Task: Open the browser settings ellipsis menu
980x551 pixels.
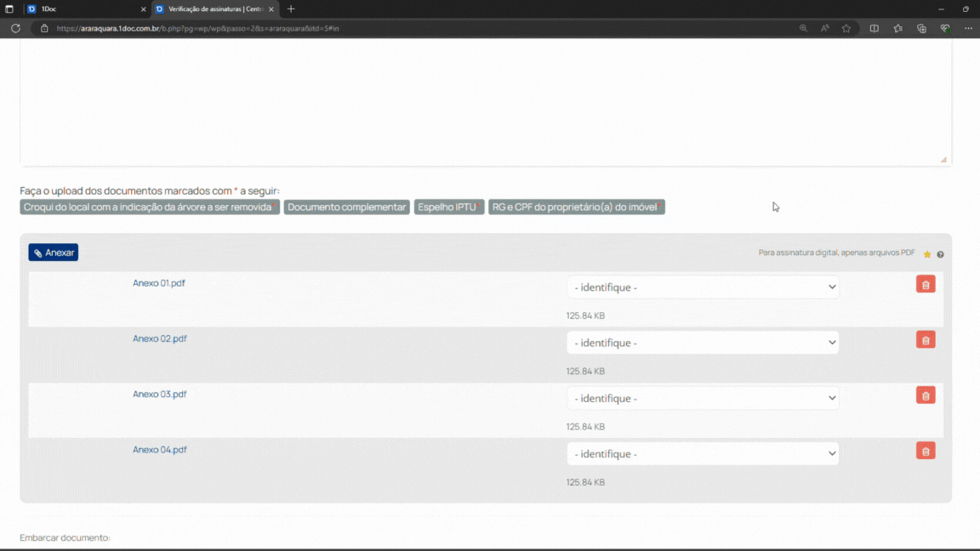Action: point(968,28)
